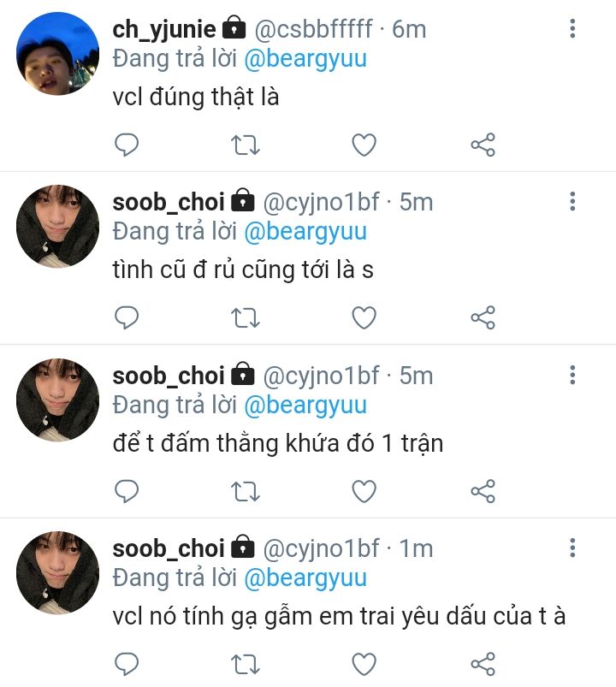616x687 pixels.
Task: Open soob_choi avatar on 1m tweet
Action: [57, 572]
